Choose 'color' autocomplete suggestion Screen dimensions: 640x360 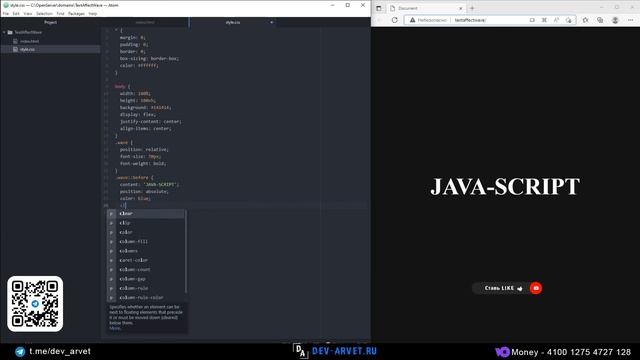tap(146, 232)
